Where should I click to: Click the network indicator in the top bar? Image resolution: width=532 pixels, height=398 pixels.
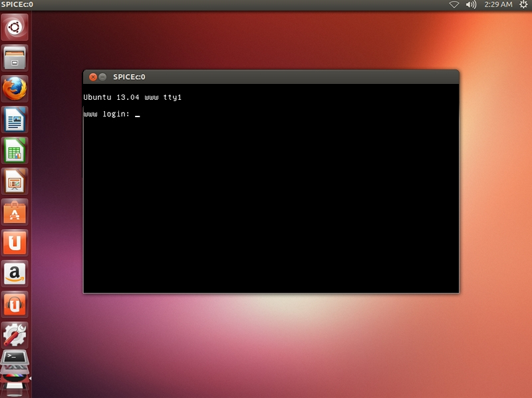click(452, 6)
